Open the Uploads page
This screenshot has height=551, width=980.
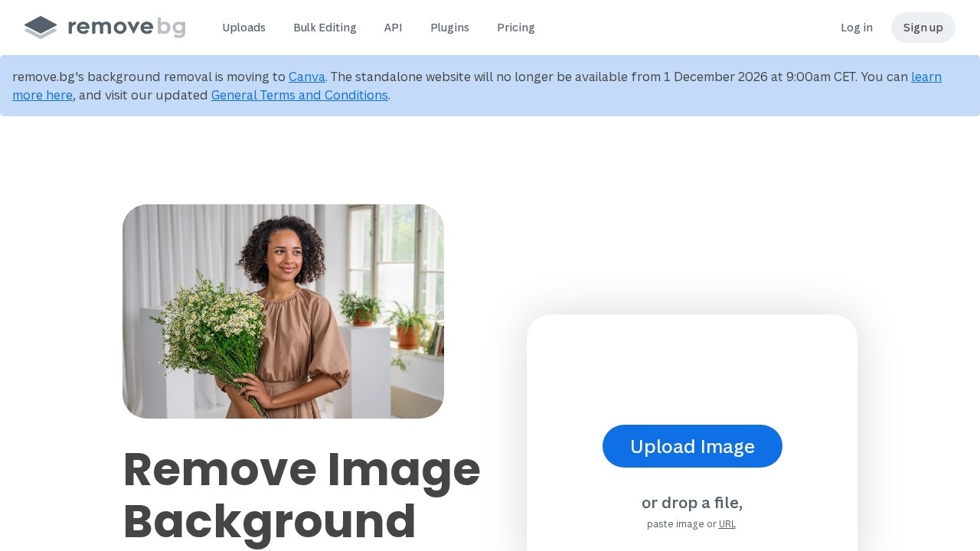tap(243, 28)
